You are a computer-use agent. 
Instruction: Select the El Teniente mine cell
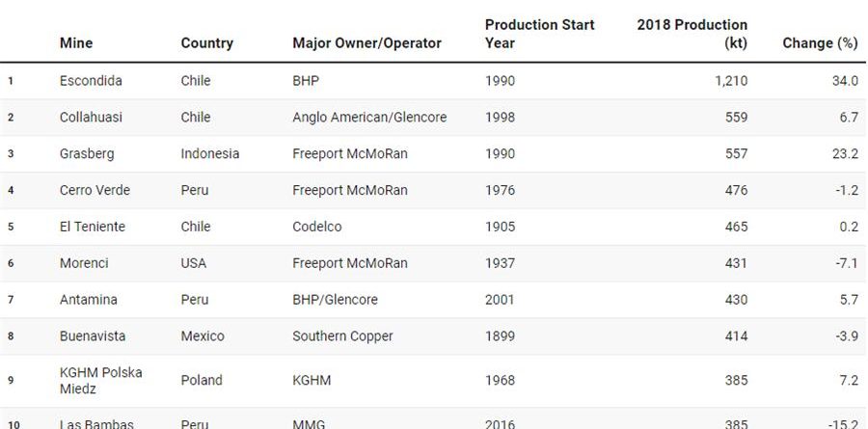coord(92,228)
